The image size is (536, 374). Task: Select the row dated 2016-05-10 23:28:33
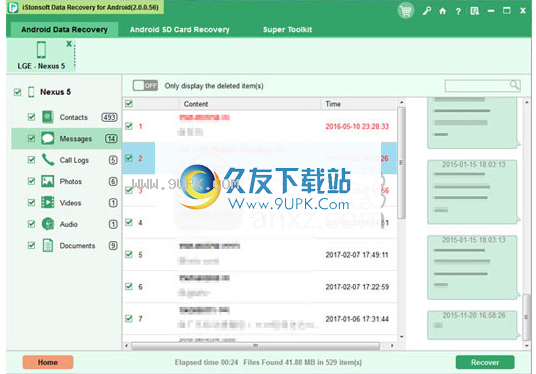pos(260,126)
